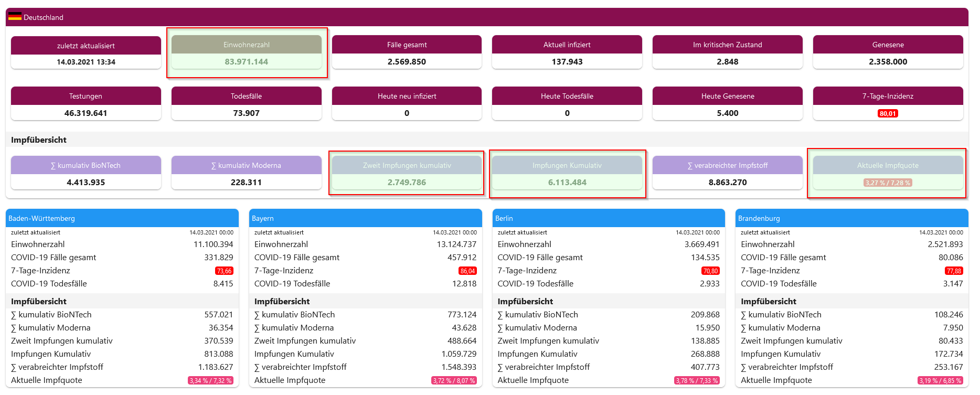Select Baden-Württemberg BioNTech value 557.021
Viewport: 980px width, 395px height.
219,315
